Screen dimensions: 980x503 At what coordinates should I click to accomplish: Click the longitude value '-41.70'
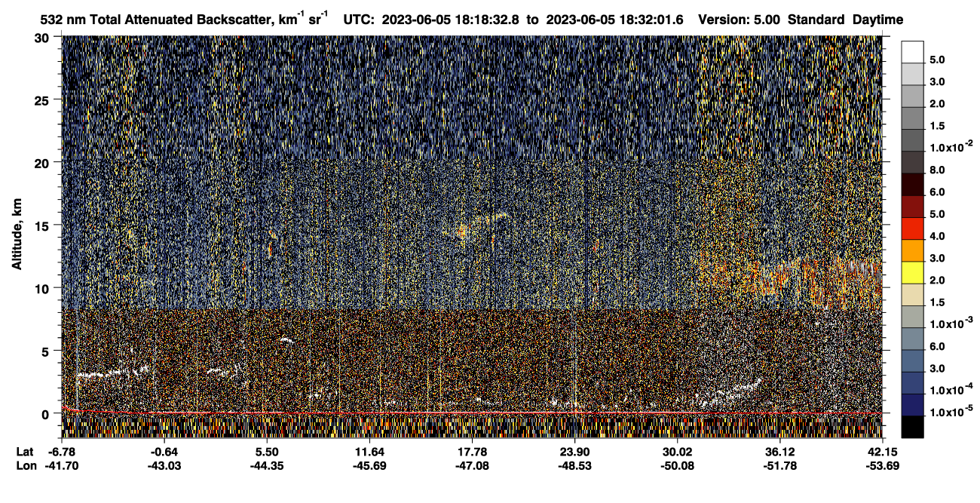pos(62,465)
